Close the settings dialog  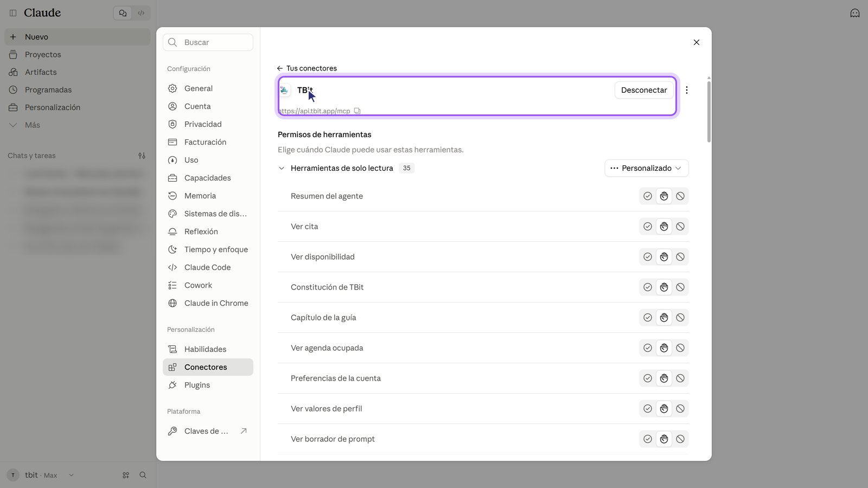point(697,42)
